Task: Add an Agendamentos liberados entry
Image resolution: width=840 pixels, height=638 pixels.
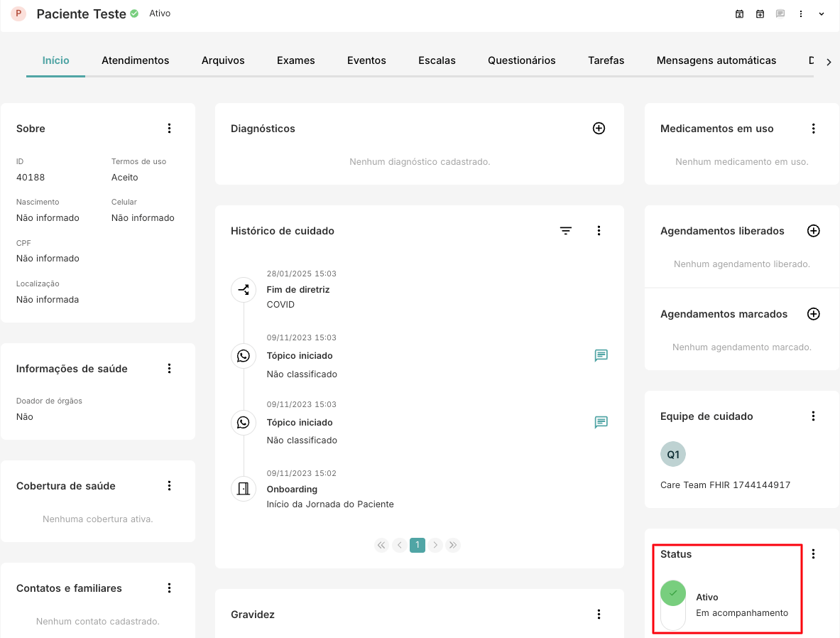Action: click(814, 231)
